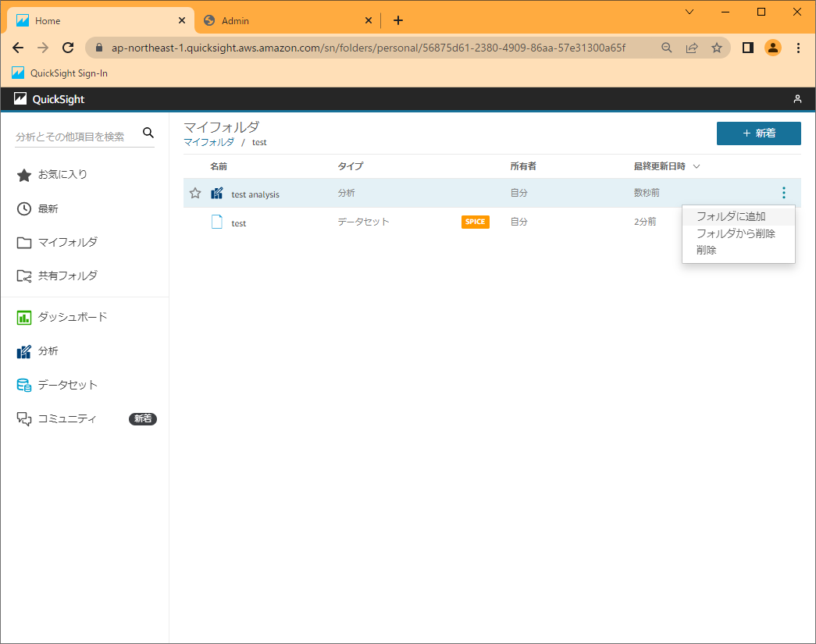
Task: Open マイフォルダ in sidebar
Action: 57,243
